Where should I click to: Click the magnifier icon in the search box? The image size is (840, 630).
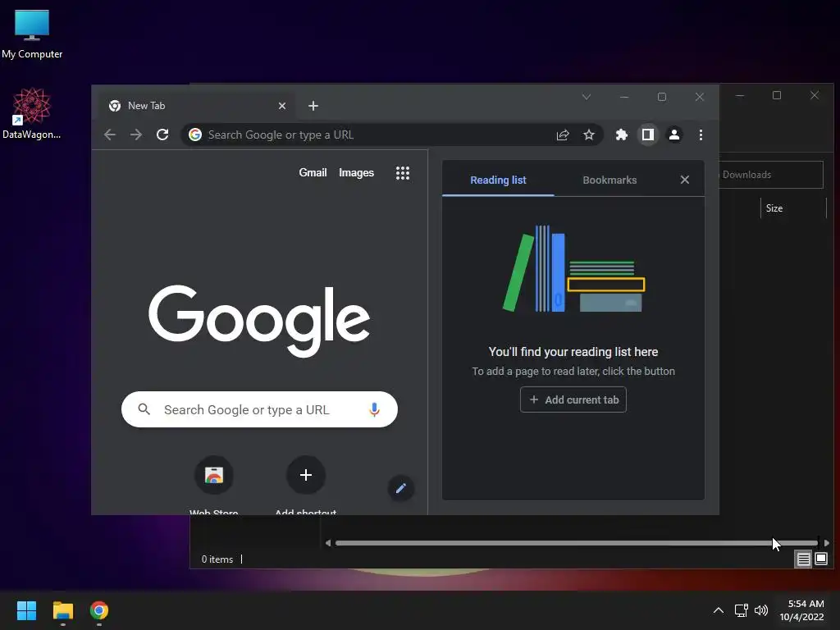(x=144, y=409)
